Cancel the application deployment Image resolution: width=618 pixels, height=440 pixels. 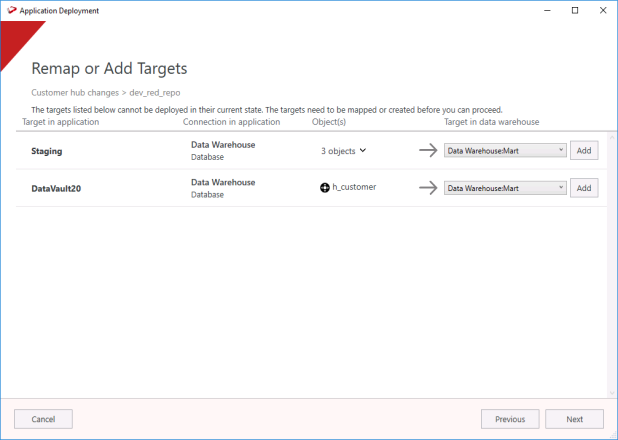coord(43,418)
